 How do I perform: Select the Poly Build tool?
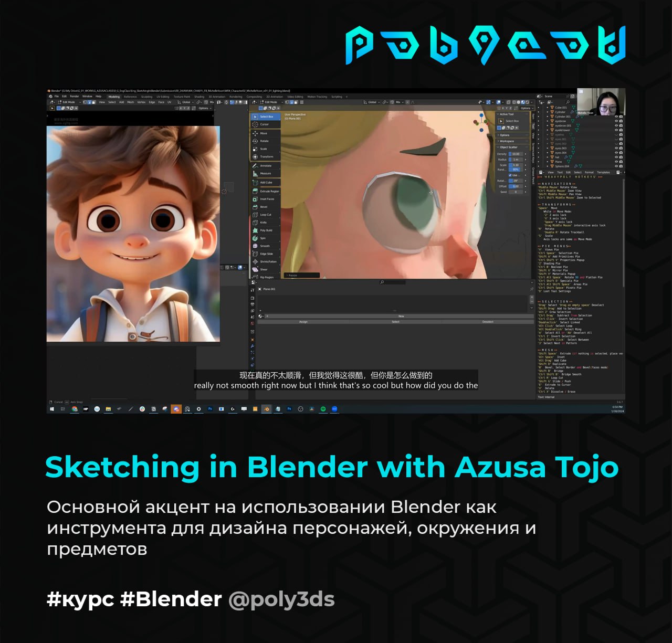point(265,230)
